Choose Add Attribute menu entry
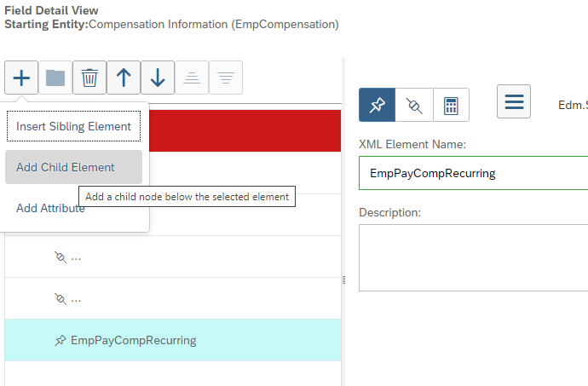 point(50,208)
